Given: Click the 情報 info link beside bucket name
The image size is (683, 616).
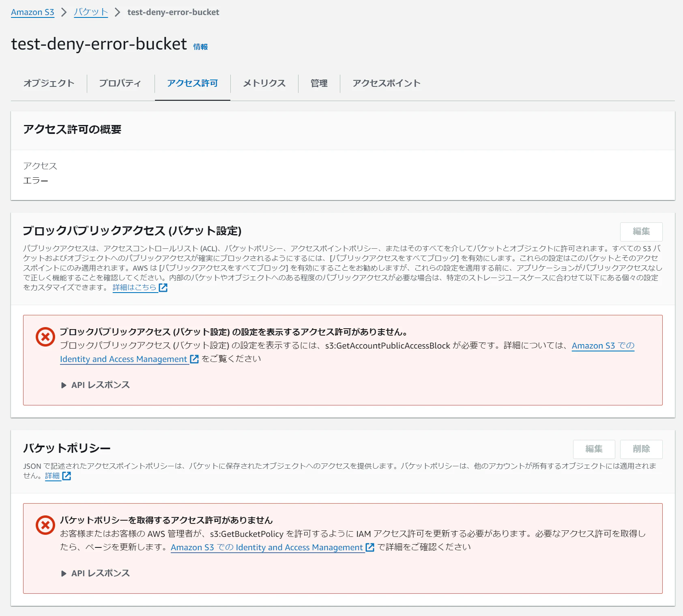Looking at the screenshot, I should [x=200, y=47].
